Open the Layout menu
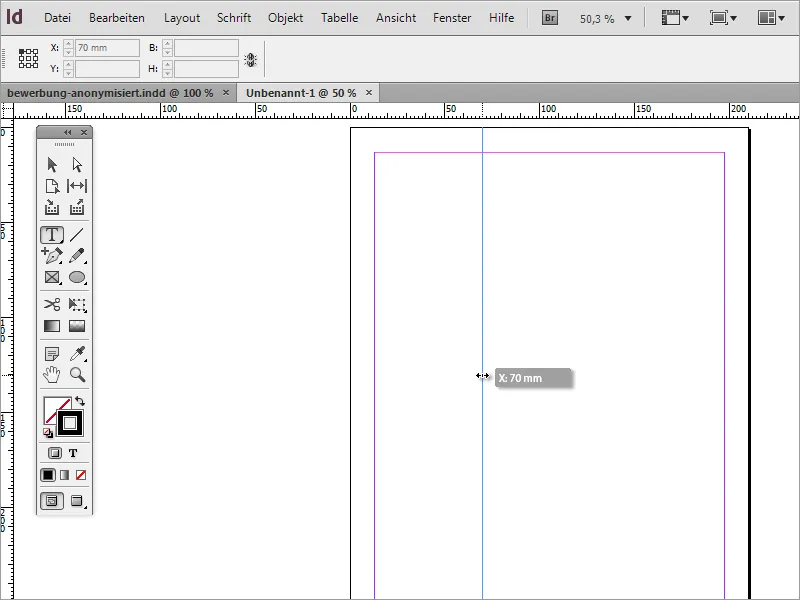 pyautogui.click(x=182, y=18)
